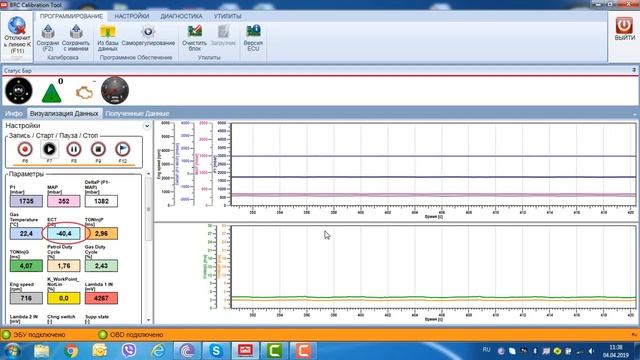Open the УТИЛИТЫ ribbon tab
Screen dimensions: 640x360
227,16
